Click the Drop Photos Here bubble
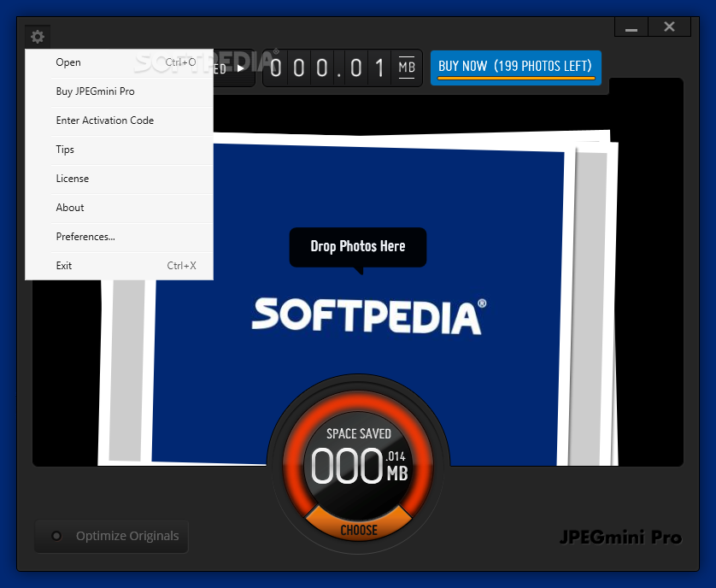 click(x=358, y=247)
